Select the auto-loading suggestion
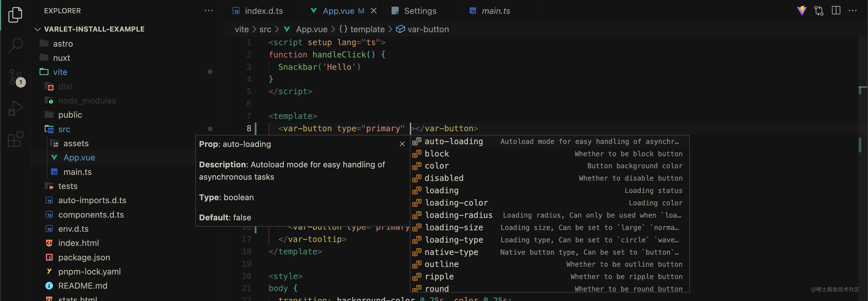868x301 pixels. click(x=549, y=141)
